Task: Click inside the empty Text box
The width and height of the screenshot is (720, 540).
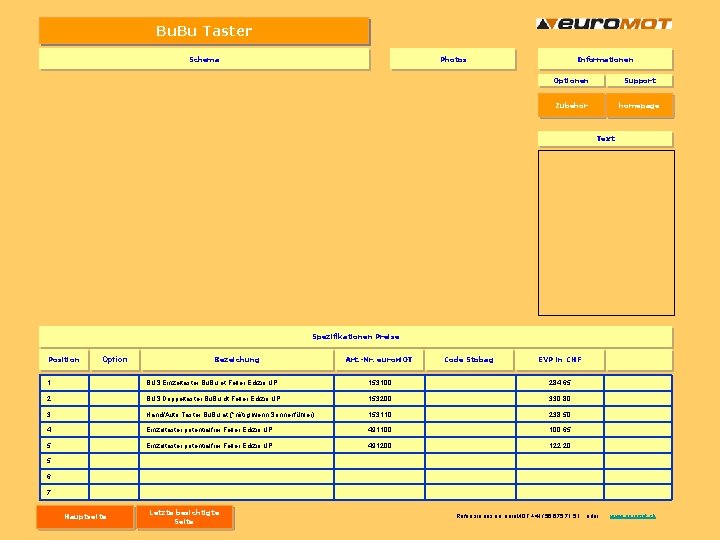Action: point(606,233)
